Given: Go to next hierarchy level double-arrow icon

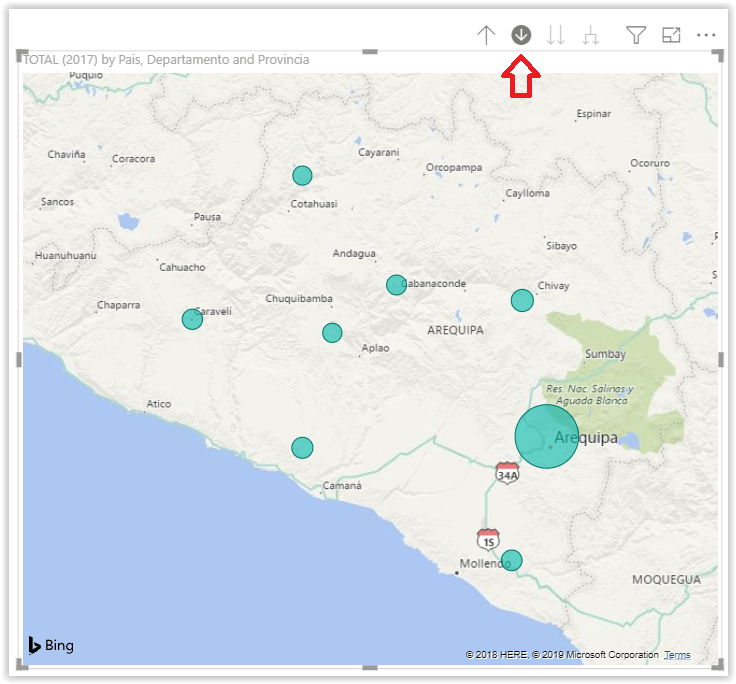Looking at the screenshot, I should point(556,36).
